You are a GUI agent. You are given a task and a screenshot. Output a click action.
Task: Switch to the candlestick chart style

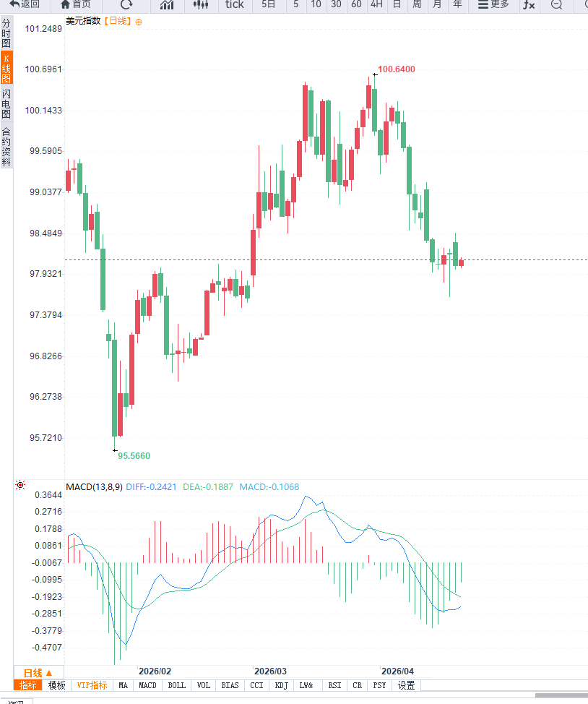(x=201, y=4)
